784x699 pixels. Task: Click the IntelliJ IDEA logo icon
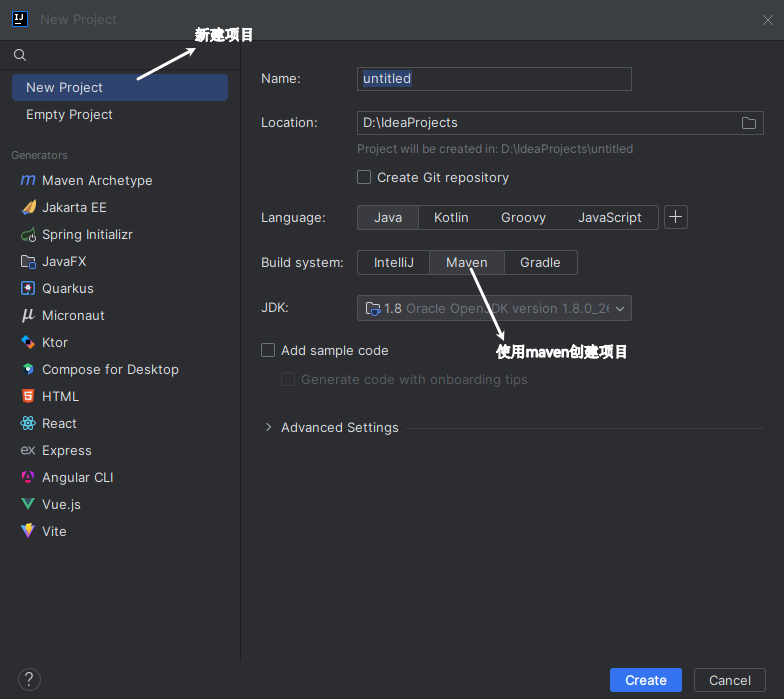(20, 19)
